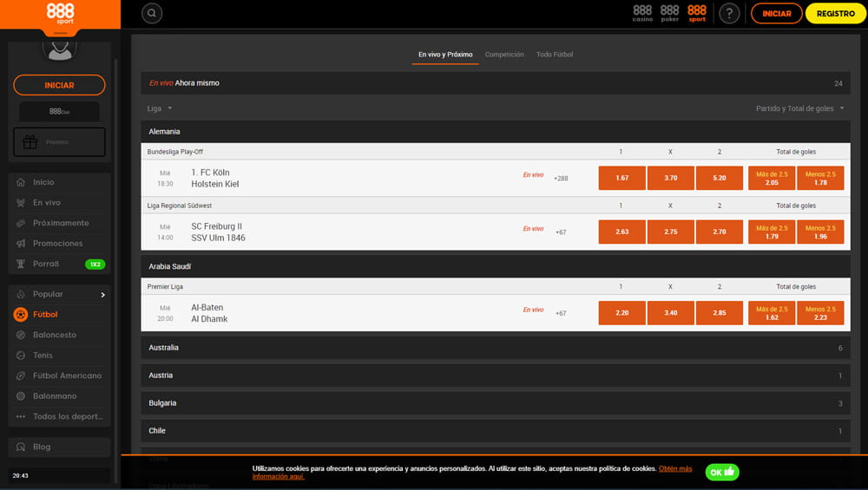Switch to the Competición tab
This screenshot has width=868, height=490.
(x=504, y=54)
